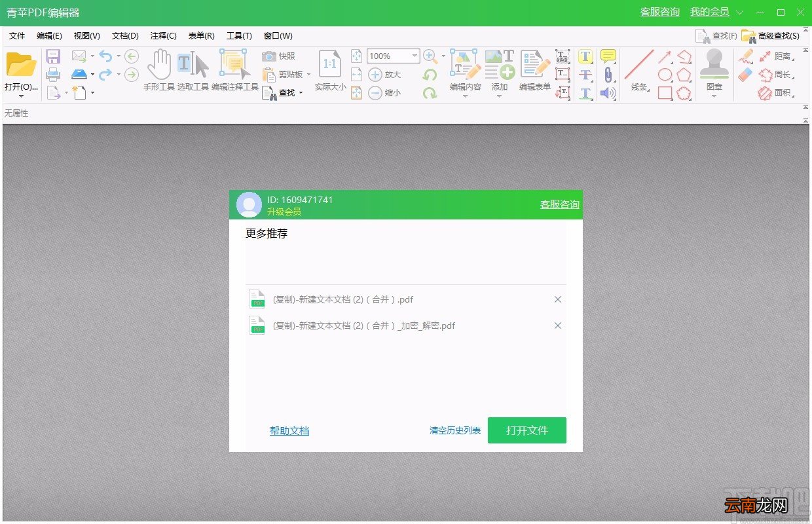Image resolution: width=812 pixels, height=524 pixels.
Task: Select the 手形工具 hand tool
Action: 159,71
